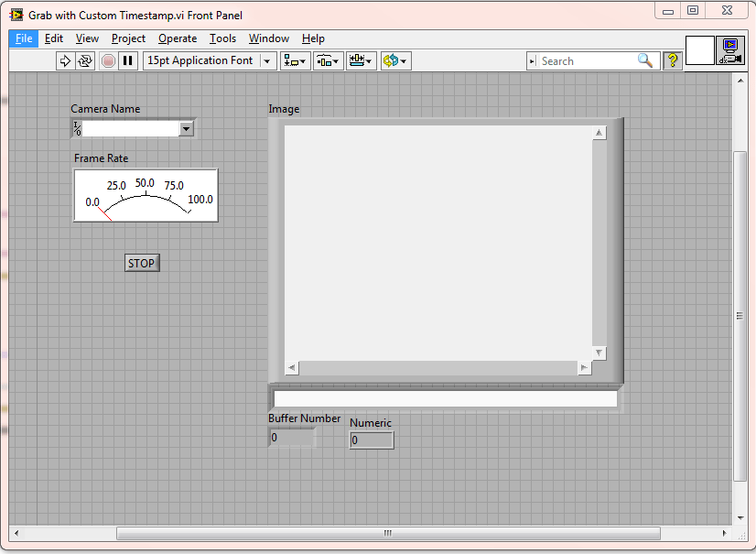Open the Resize Objects menu

[362, 60]
